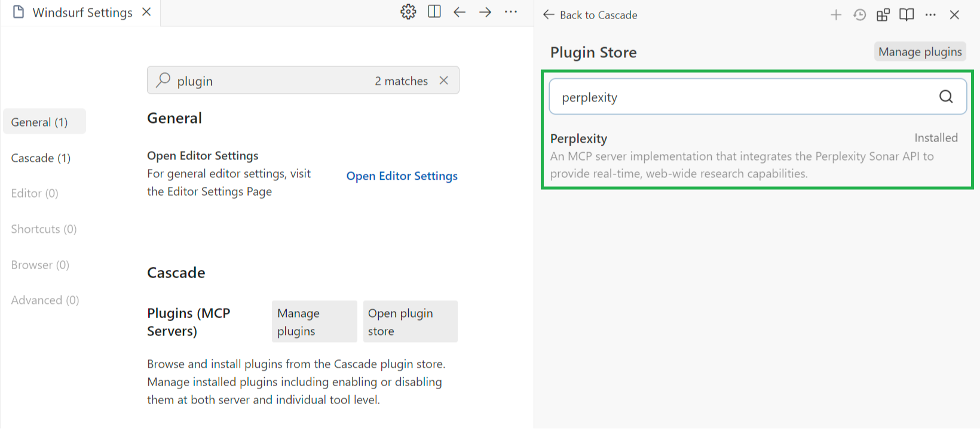This screenshot has width=980, height=431.
Task: Click the General section heading
Action: pos(174,118)
